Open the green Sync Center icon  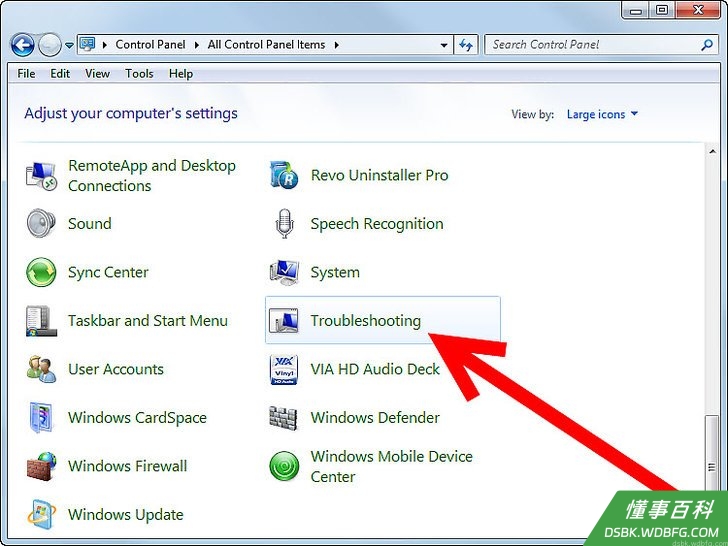[x=41, y=272]
